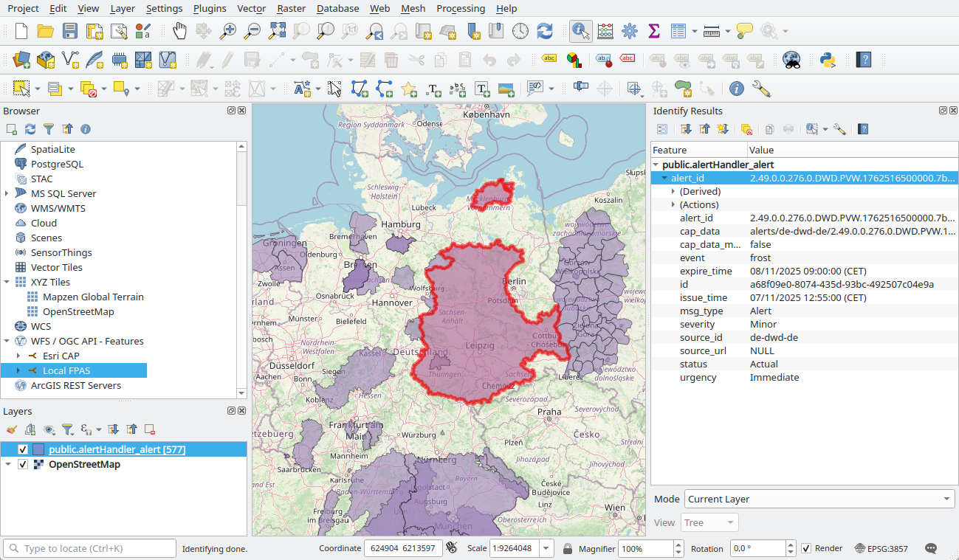Open the Processing Toolbox gear icon
The height and width of the screenshot is (560, 959).
coord(629,31)
